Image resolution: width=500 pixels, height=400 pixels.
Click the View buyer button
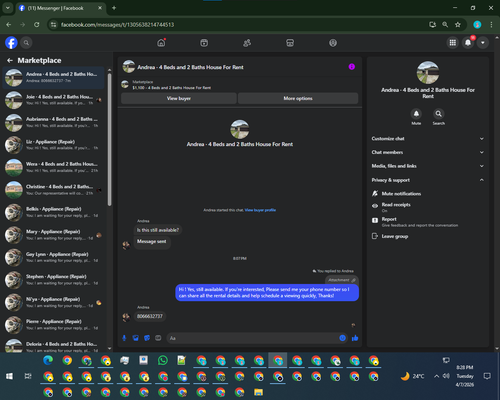179,98
